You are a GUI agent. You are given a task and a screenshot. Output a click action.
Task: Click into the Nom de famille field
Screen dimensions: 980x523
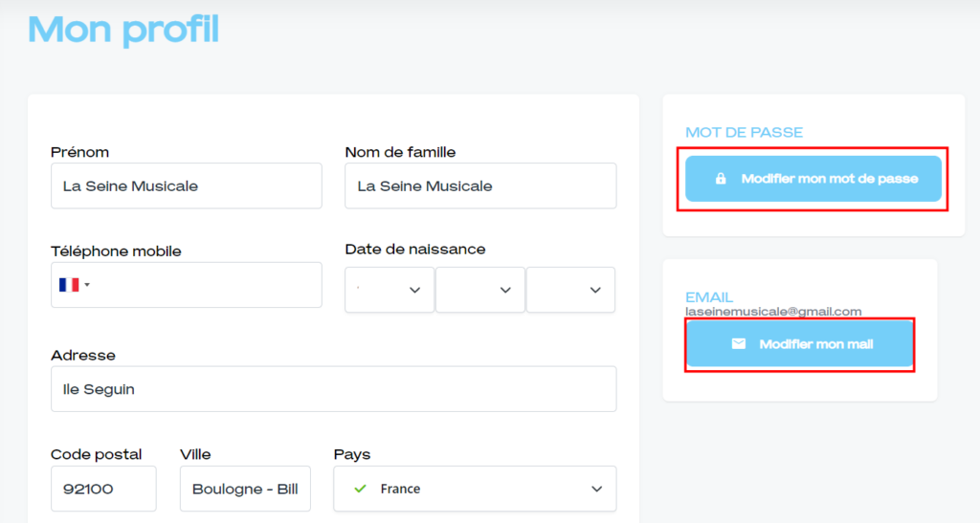click(480, 185)
